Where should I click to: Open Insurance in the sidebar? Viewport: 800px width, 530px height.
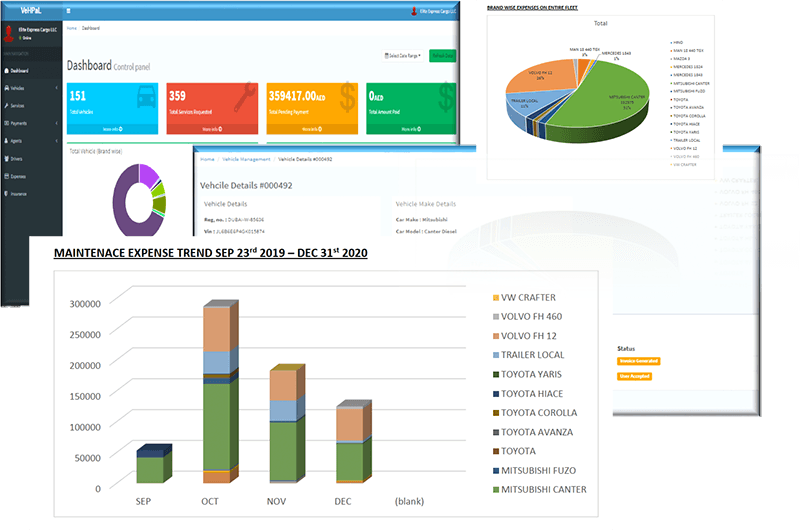pos(31,194)
